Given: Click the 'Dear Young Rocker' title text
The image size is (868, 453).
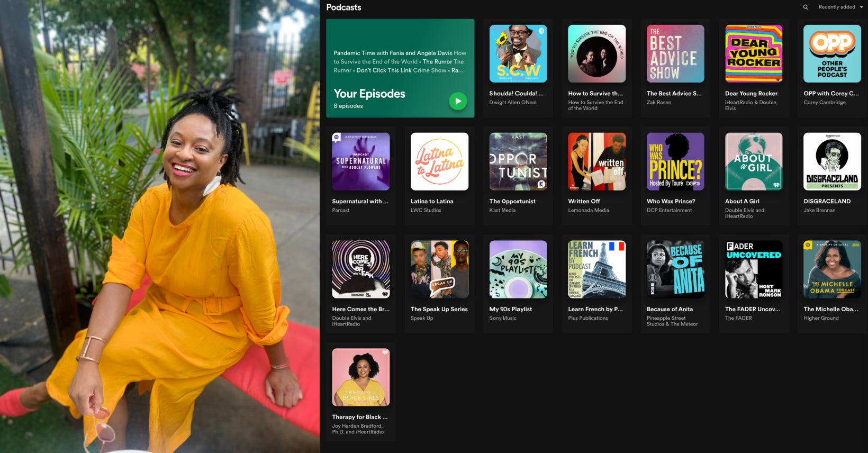Looking at the screenshot, I should pyautogui.click(x=751, y=94).
